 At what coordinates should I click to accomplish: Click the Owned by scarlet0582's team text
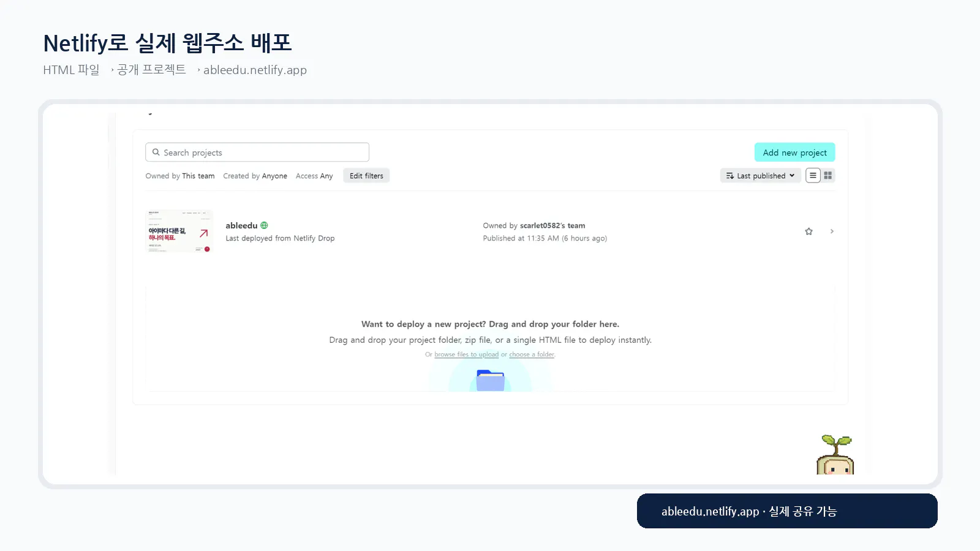tap(533, 225)
